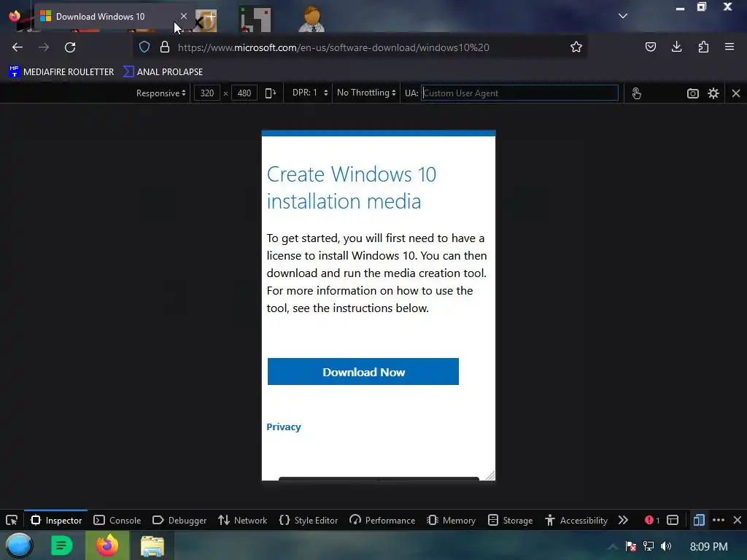Open the tracking protection shield
The height and width of the screenshot is (560, 747).
coord(144,47)
